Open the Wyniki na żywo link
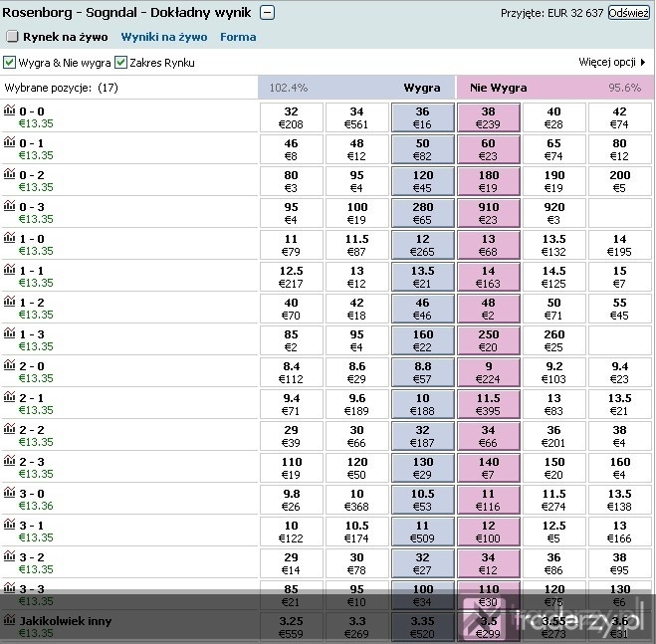 164,37
